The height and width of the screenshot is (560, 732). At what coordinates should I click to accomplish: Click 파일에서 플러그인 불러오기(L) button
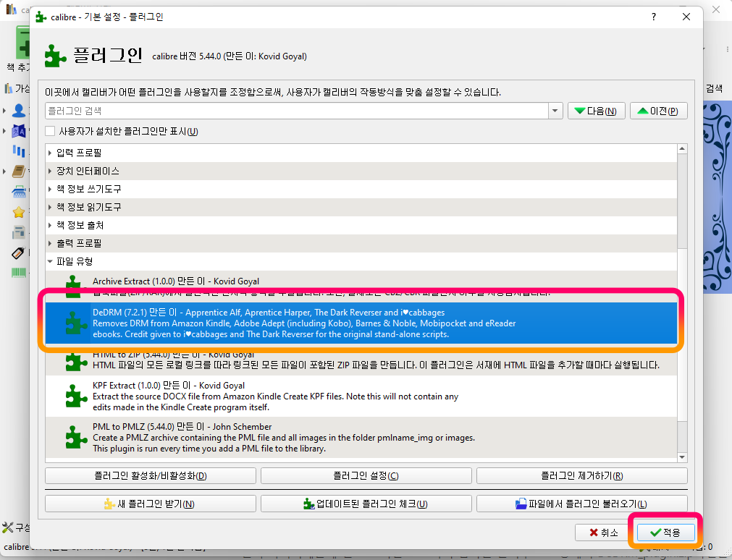581,504
